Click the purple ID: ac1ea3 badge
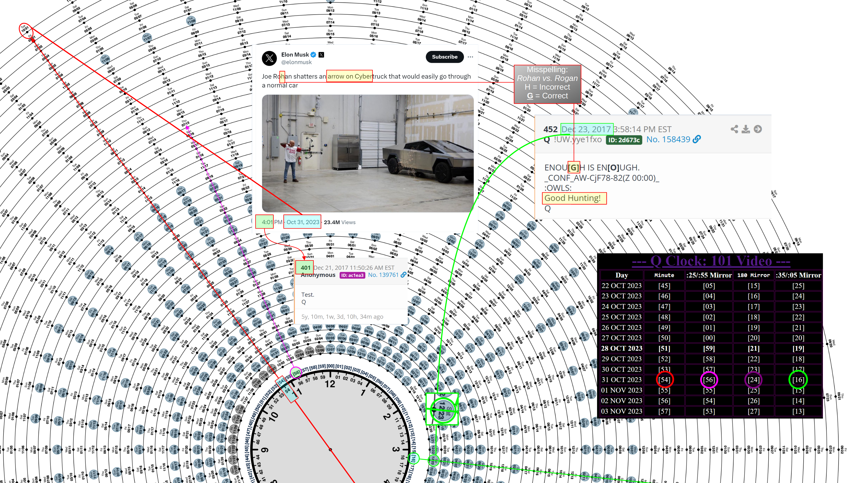The height and width of the screenshot is (483, 868). click(352, 275)
